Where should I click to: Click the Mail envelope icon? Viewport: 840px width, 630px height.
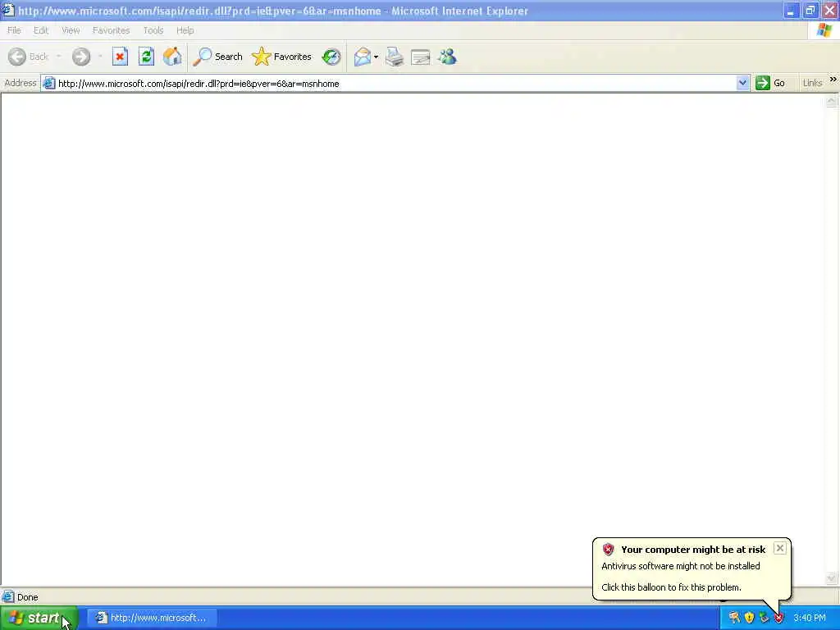pos(363,57)
